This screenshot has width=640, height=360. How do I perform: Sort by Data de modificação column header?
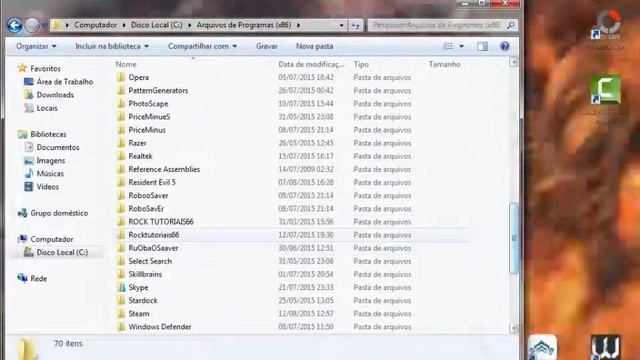point(311,64)
